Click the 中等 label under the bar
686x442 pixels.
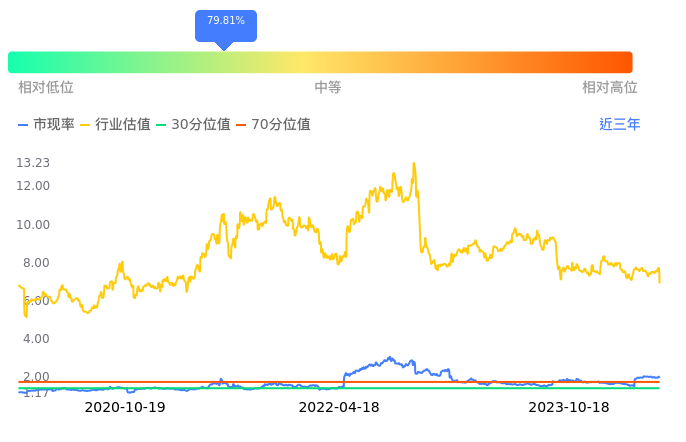328,88
